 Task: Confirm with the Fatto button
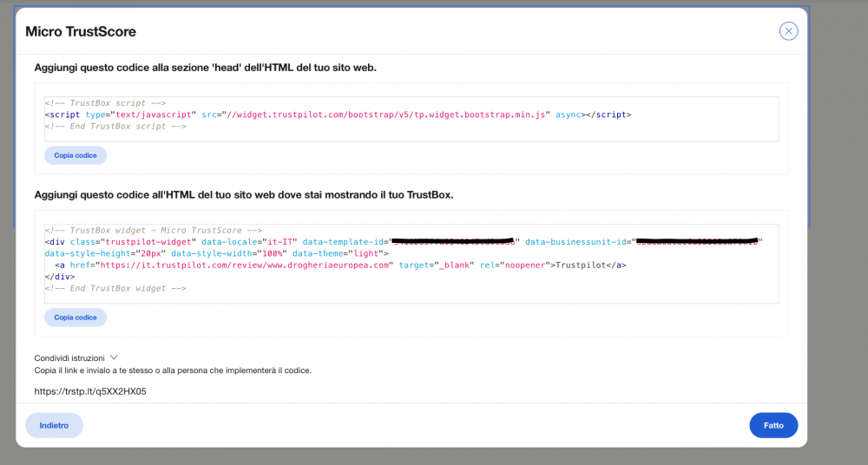[x=773, y=425]
